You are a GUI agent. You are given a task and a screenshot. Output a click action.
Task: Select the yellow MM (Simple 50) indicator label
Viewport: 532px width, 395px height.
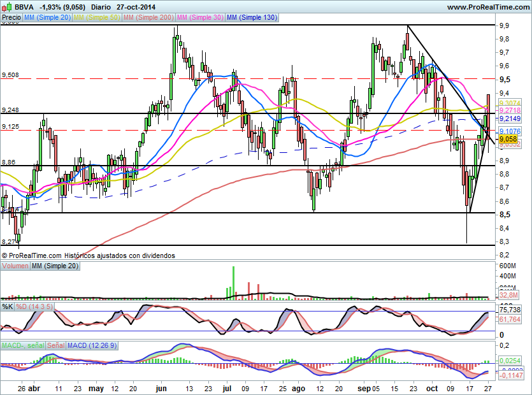(x=94, y=18)
